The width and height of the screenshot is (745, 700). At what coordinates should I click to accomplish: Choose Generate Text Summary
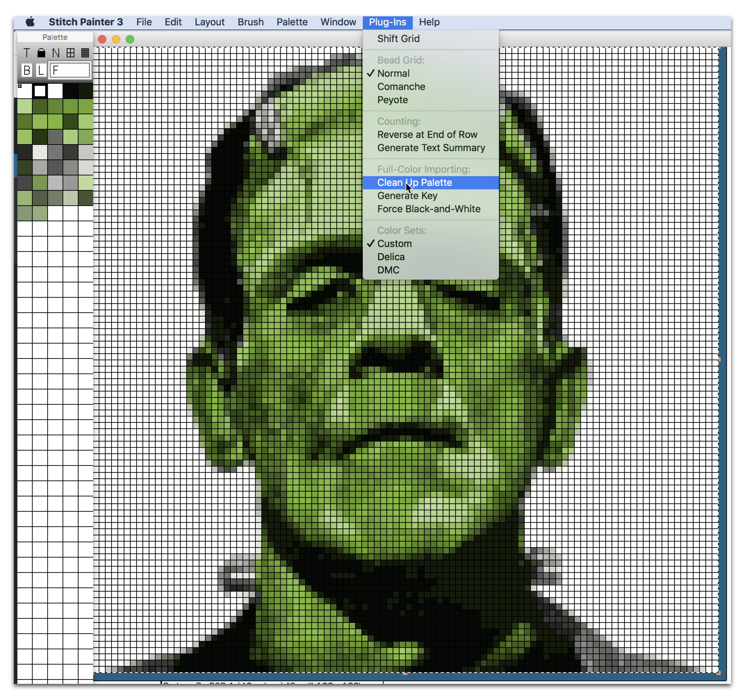[431, 148]
